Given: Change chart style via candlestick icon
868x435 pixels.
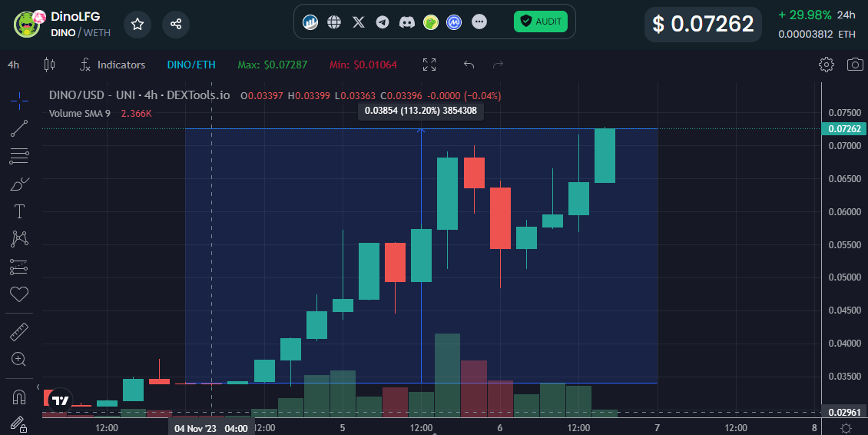Looking at the screenshot, I should click(49, 65).
